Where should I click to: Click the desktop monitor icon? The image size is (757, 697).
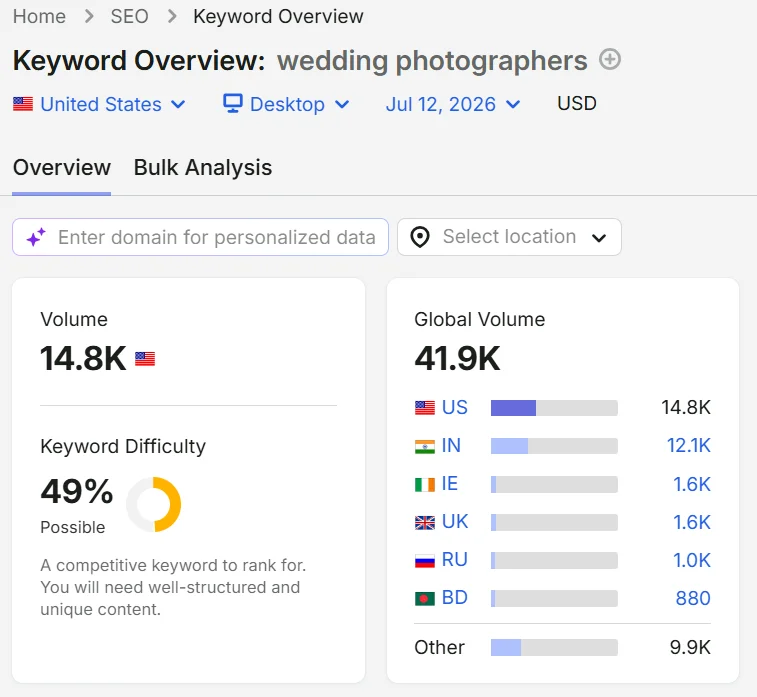(233, 104)
